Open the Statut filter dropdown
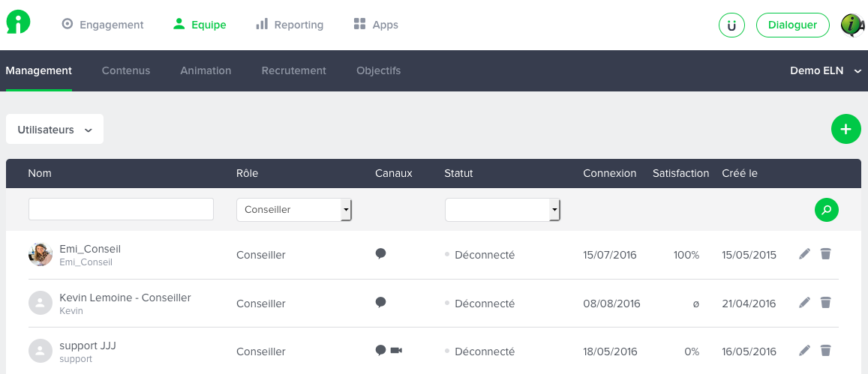The image size is (868, 374). click(x=503, y=210)
